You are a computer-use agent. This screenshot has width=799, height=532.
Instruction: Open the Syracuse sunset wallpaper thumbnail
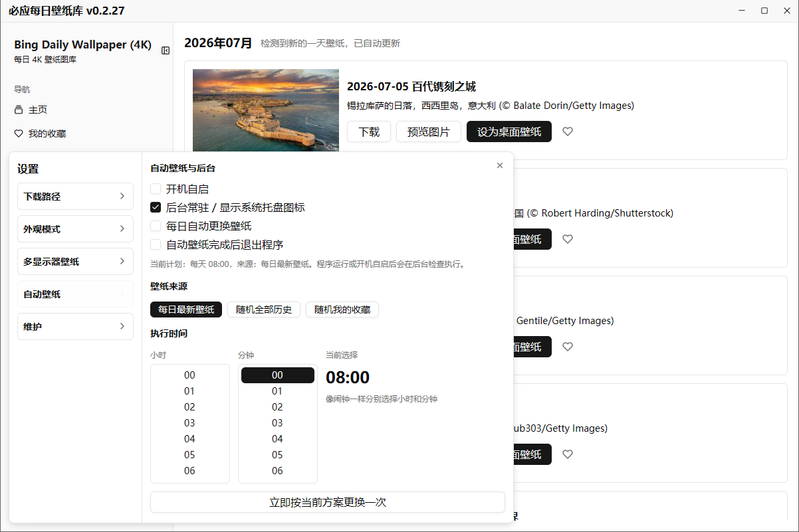(x=266, y=110)
